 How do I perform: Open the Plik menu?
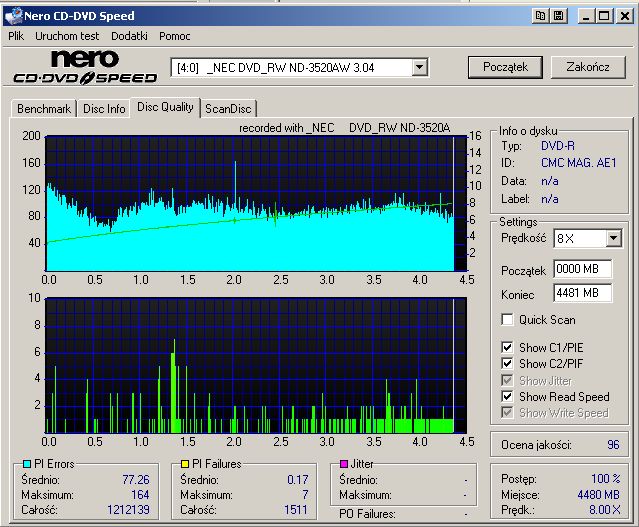[16, 36]
